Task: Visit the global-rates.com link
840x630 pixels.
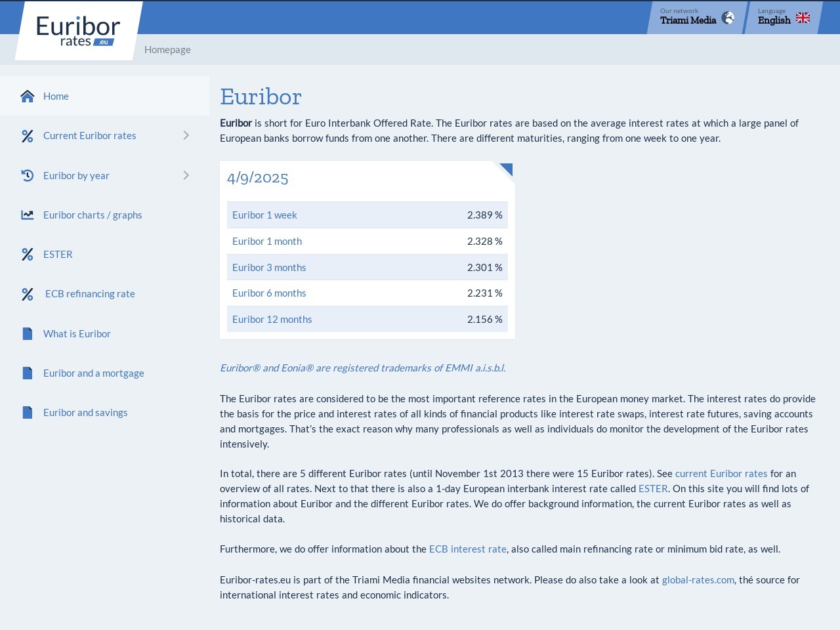Action: click(x=698, y=580)
